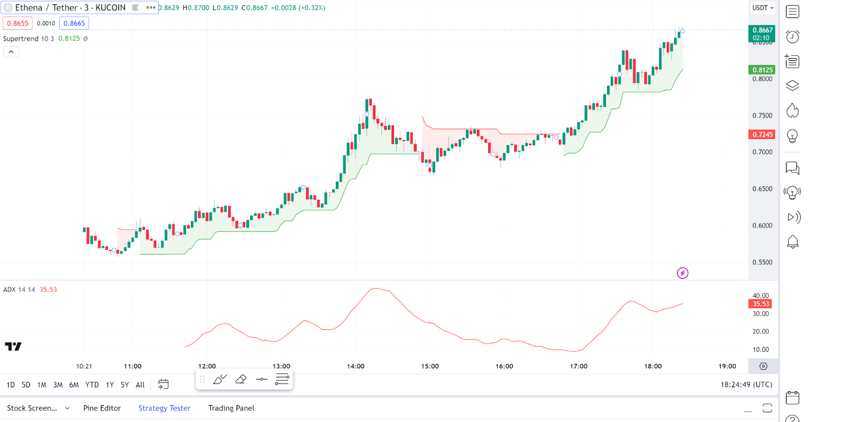The image size is (868, 422).
Task: Open the Pine Editor tab
Action: coord(102,408)
